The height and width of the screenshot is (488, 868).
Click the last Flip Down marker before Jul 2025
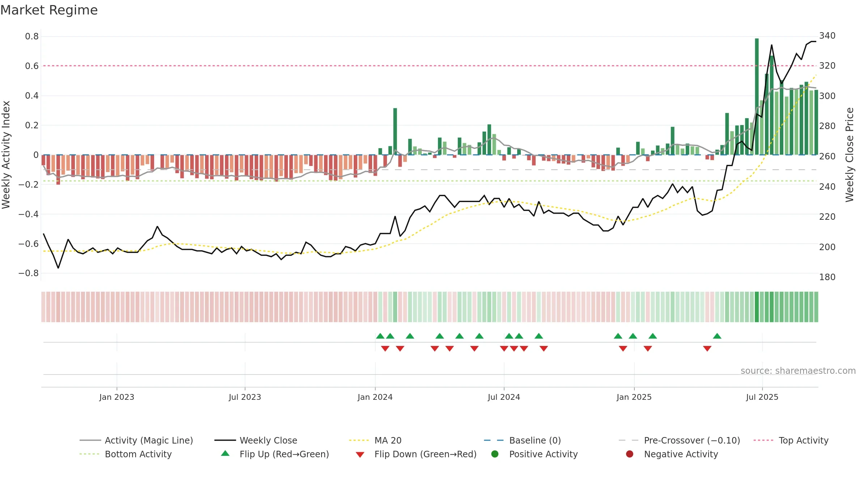tap(707, 348)
